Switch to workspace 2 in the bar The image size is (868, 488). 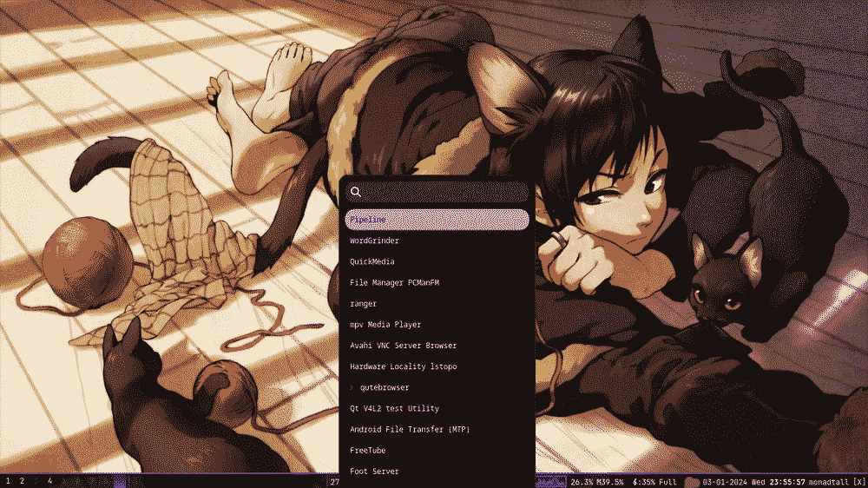22,481
